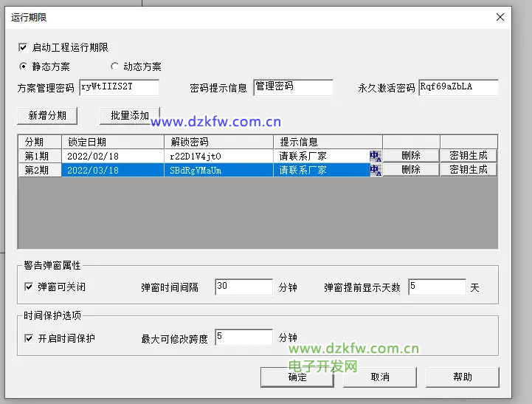Select the 动态方案 radio button
The height and width of the screenshot is (404, 532).
pyautogui.click(x=114, y=66)
